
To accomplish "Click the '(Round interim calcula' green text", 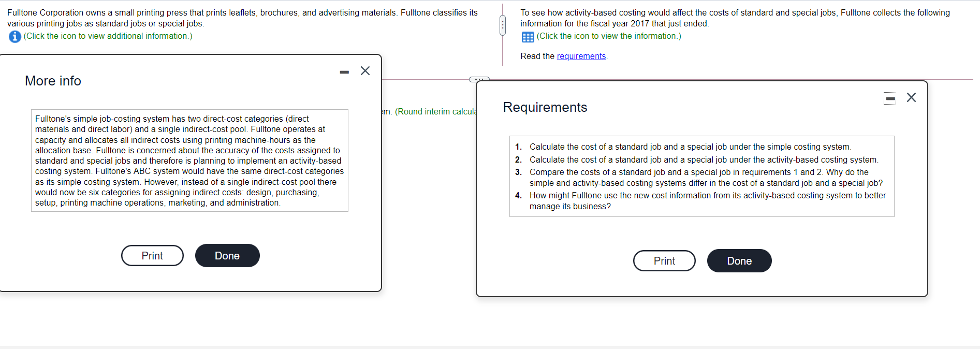I will (x=435, y=112).
